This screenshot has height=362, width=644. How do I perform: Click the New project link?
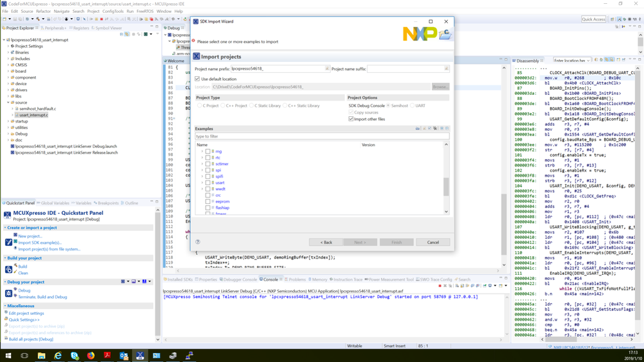(x=30, y=236)
